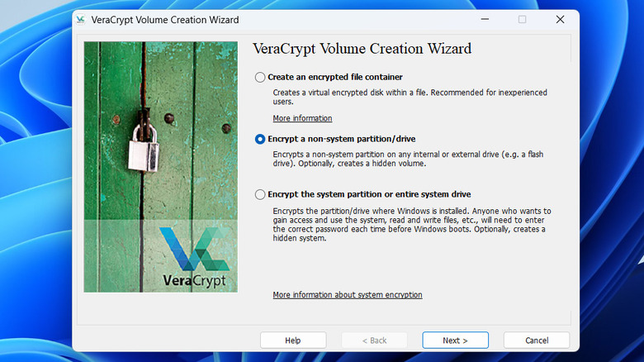Open More information about system encryption link
This screenshot has width=644, height=362.
pyautogui.click(x=348, y=295)
